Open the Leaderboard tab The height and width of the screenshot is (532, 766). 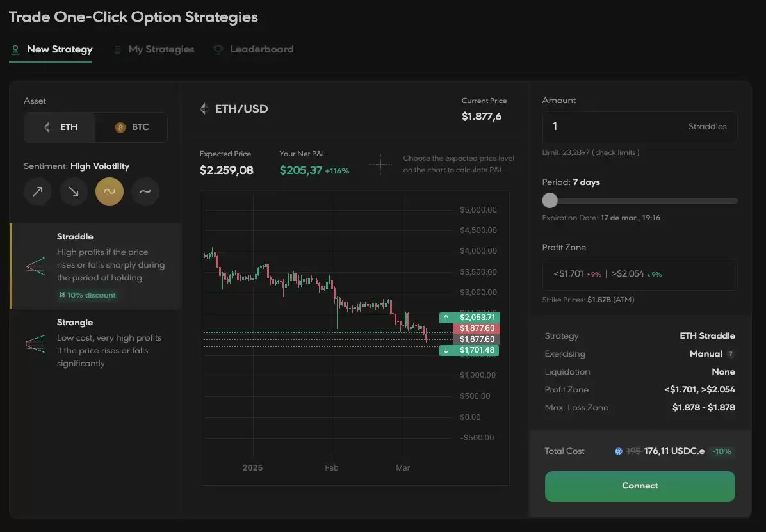point(254,49)
